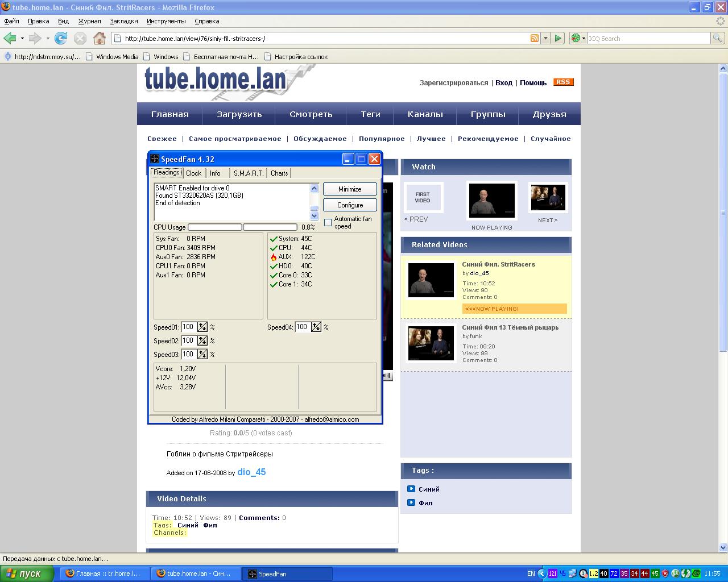Open the uTorrent tray icon

point(675,573)
